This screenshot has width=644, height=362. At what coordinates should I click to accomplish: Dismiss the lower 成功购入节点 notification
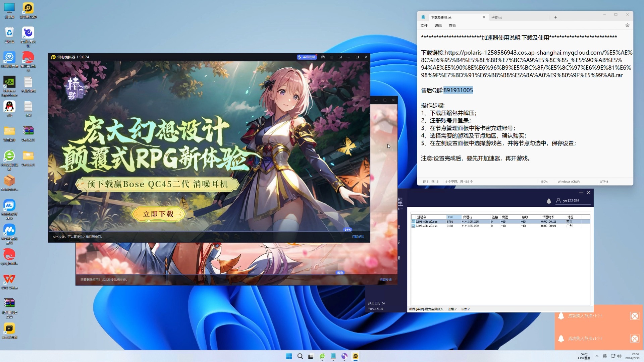click(635, 339)
